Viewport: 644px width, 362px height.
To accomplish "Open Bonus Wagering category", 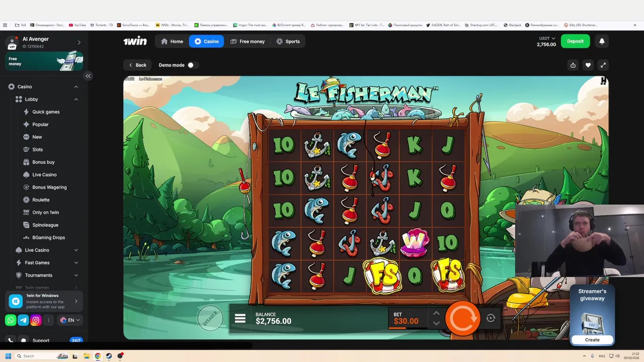I will point(49,187).
